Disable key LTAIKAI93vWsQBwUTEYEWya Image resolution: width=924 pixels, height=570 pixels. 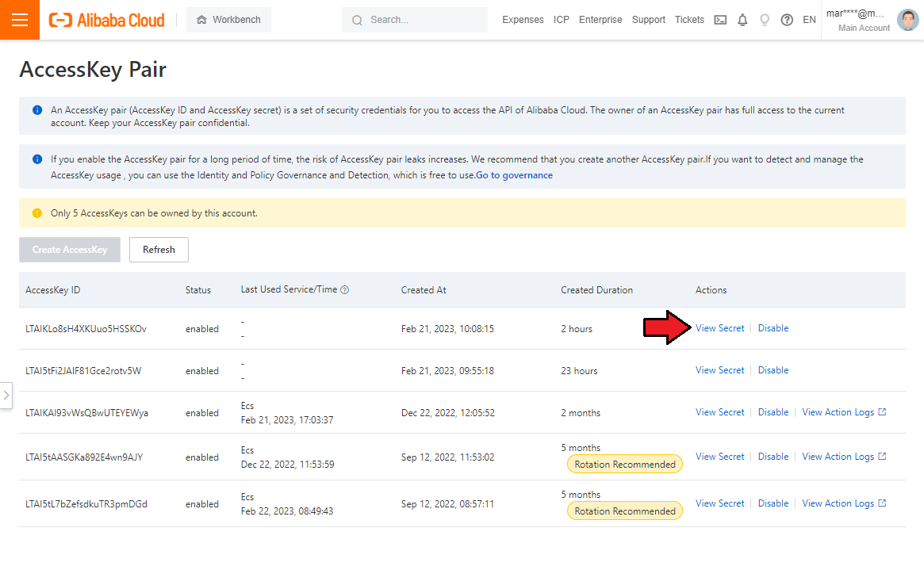click(773, 412)
